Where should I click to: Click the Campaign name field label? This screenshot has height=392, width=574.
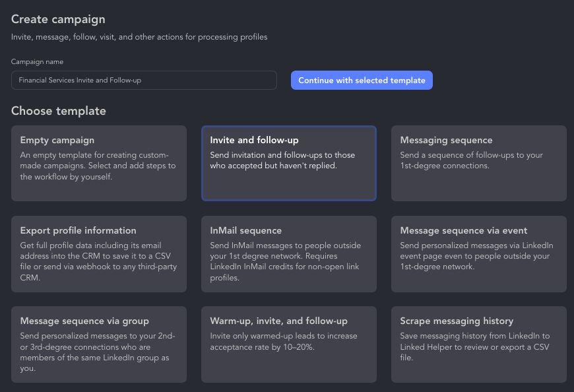coord(37,61)
